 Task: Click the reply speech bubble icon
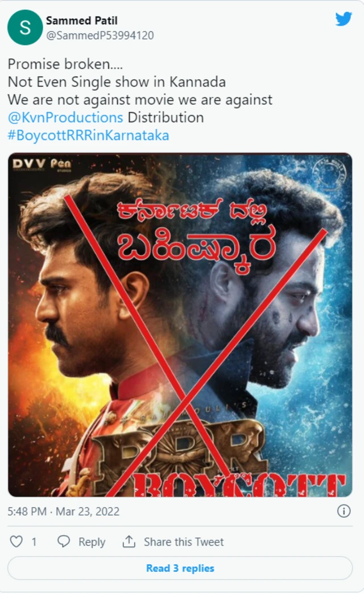point(63,541)
